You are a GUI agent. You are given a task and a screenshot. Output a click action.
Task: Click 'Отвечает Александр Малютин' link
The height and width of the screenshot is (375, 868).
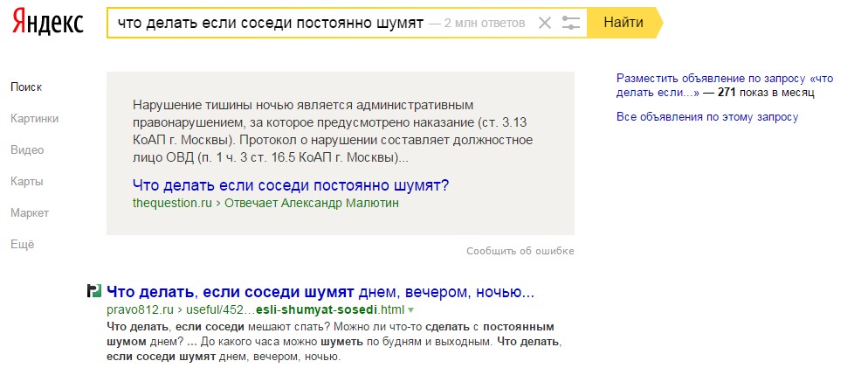point(311,204)
